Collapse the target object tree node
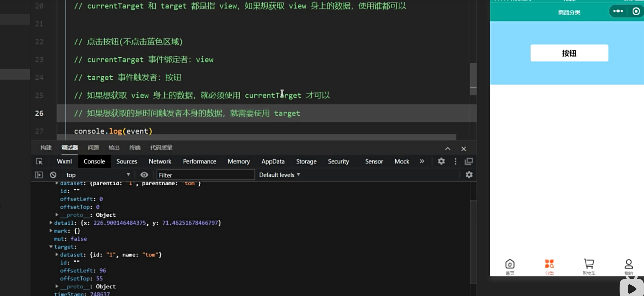This screenshot has width=644, height=296. 51,247
